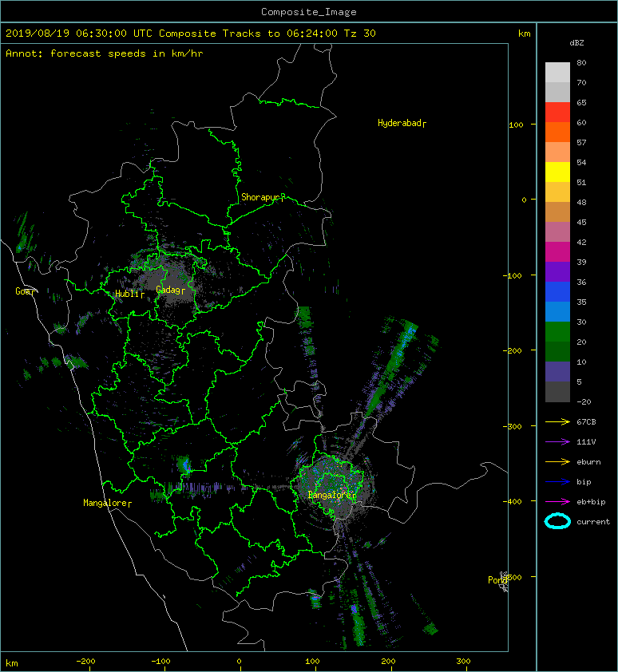Viewport: 618px width, 672px height.
Task: Click the gray 70 dBZ color swatch
Action: [x=557, y=92]
